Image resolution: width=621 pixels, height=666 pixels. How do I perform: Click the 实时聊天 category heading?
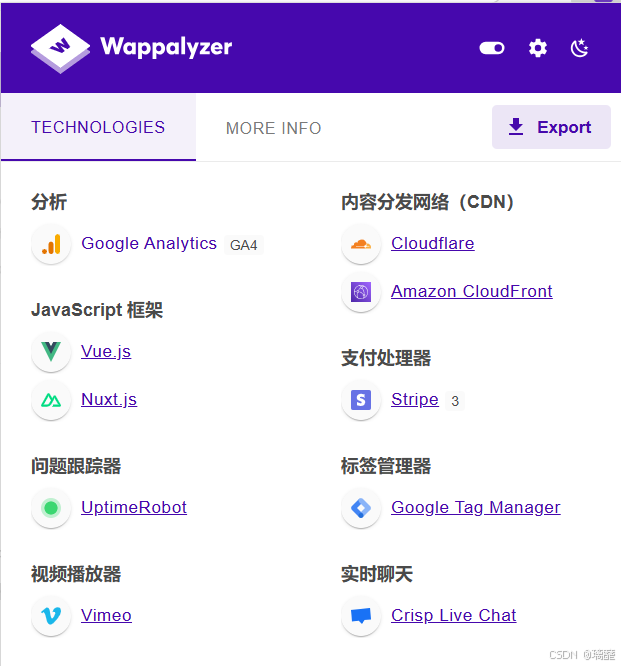click(x=377, y=574)
